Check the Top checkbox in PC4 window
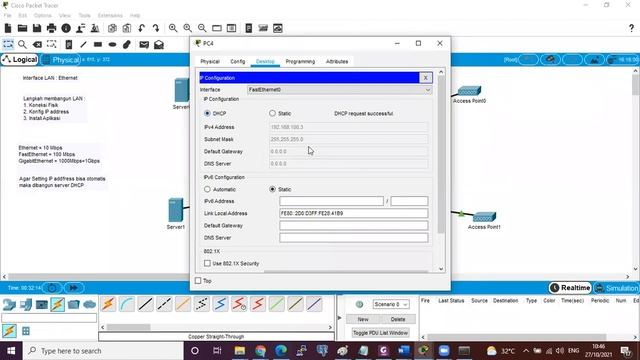The height and width of the screenshot is (360, 640). (x=198, y=281)
